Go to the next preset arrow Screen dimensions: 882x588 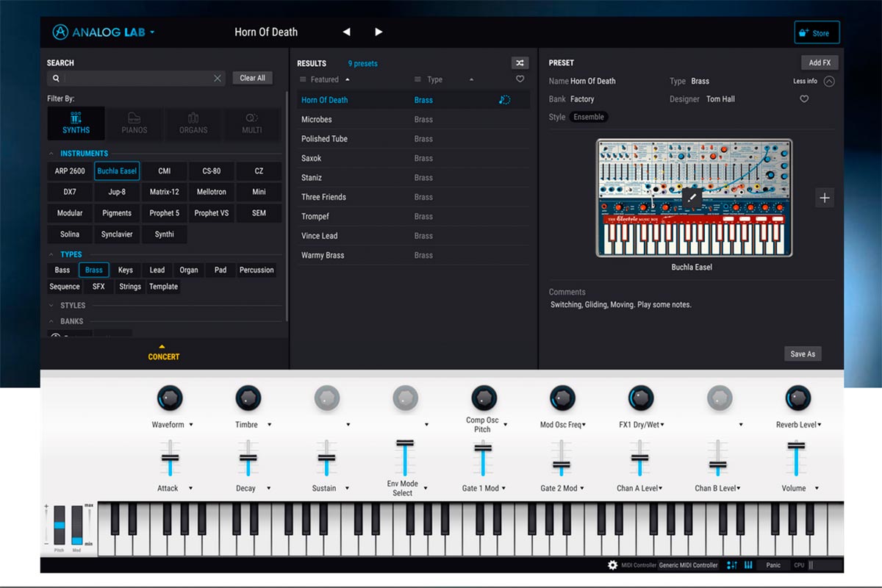point(379,32)
